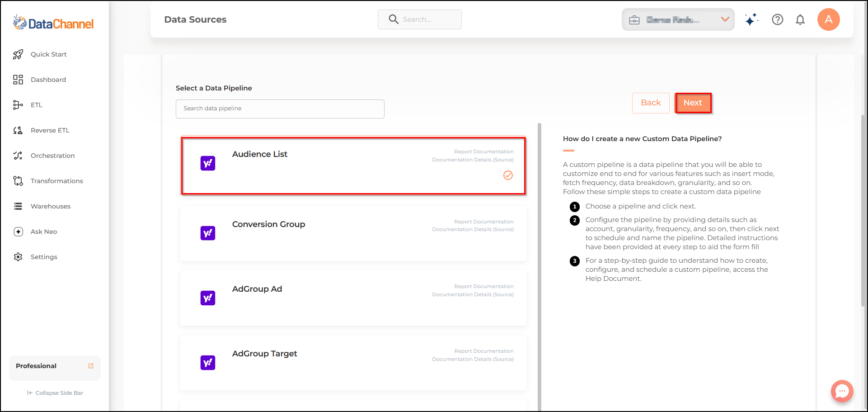
Task: Click the Data Sources page title
Action: (x=195, y=19)
